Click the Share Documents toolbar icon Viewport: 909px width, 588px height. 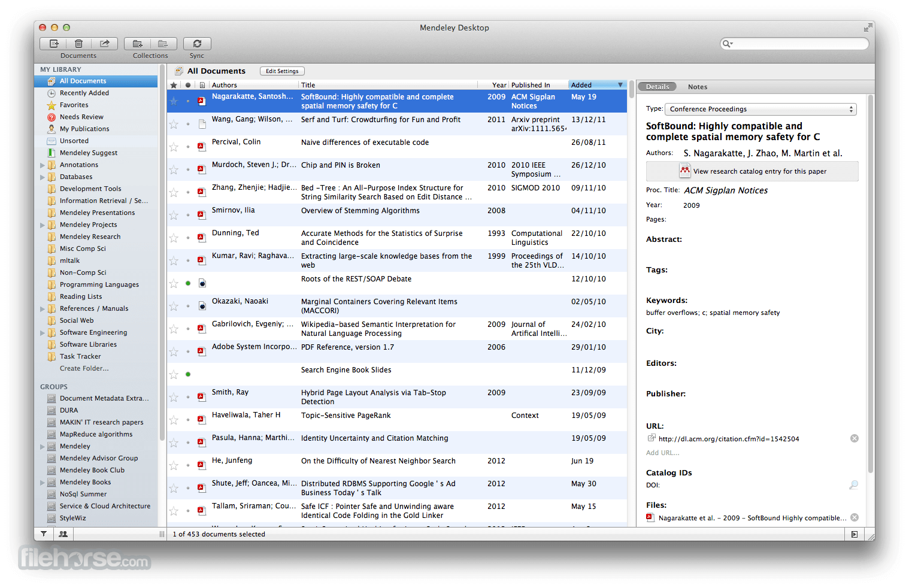(104, 44)
